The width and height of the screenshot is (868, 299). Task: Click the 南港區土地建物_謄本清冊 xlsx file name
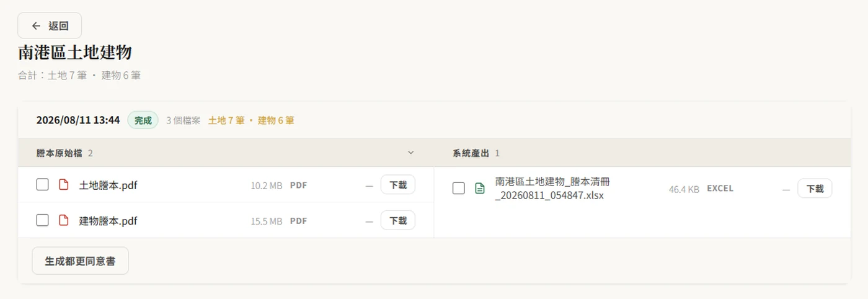tap(552, 189)
